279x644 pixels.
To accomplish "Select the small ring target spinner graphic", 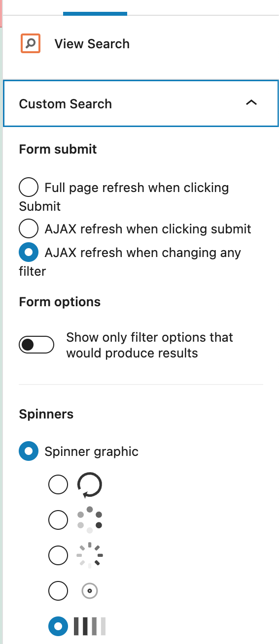I will pos(90,591).
